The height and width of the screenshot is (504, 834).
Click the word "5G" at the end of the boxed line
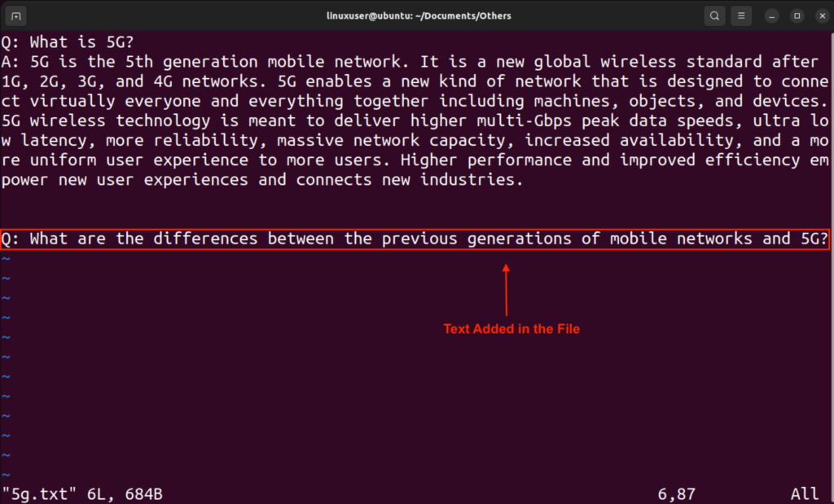[x=813, y=239]
